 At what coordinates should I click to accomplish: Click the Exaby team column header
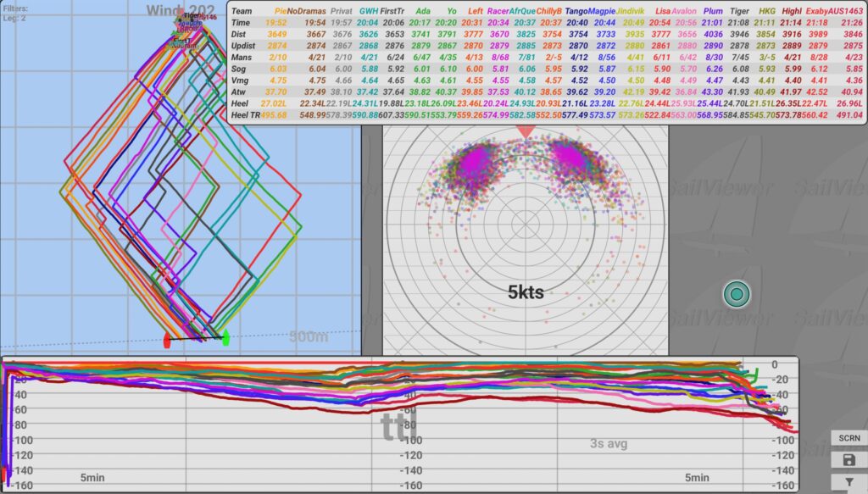(x=817, y=11)
